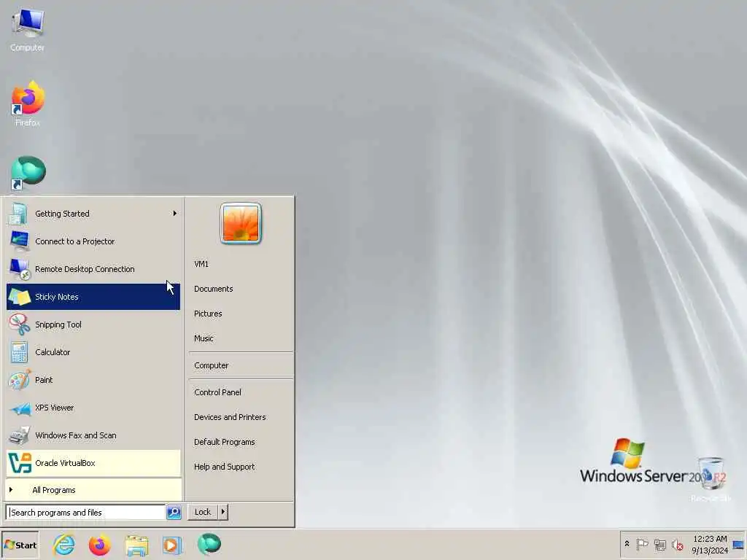Viewport: 747px width, 560px height.
Task: Open Control Panel
Action: [217, 392]
